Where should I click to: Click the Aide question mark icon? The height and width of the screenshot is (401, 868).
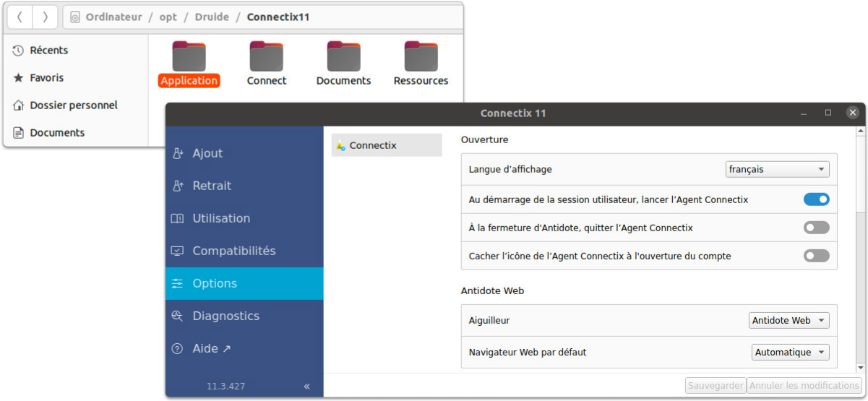coord(177,348)
